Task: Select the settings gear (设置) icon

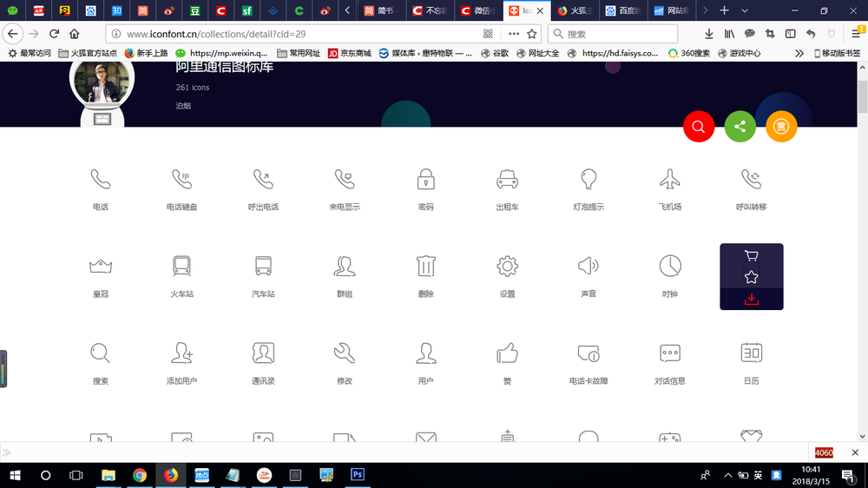Action: [x=507, y=266]
